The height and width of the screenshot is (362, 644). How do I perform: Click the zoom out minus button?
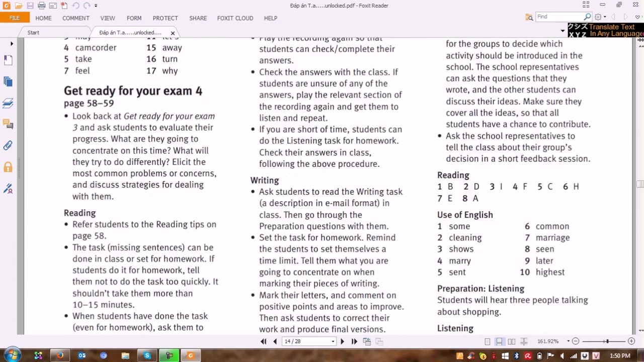point(576,341)
